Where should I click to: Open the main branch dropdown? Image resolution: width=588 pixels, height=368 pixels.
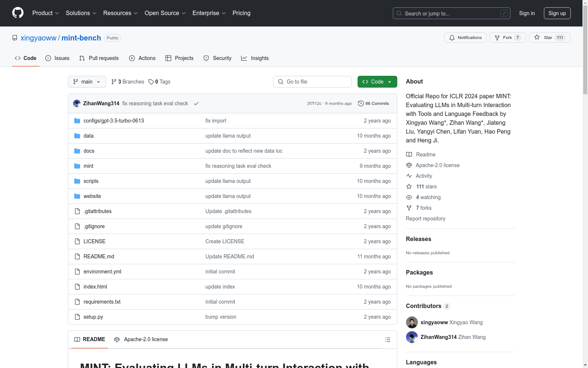pyautogui.click(x=87, y=82)
